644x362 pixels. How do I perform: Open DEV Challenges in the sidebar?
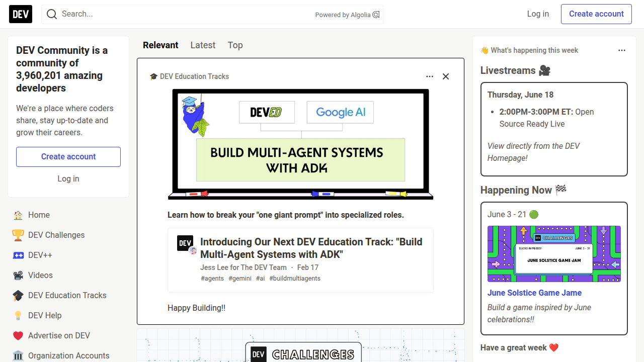pyautogui.click(x=68, y=235)
